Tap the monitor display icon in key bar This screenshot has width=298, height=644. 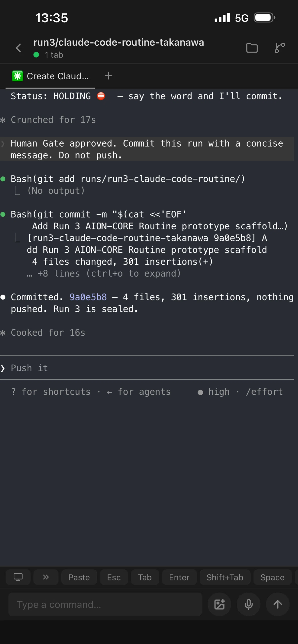(x=18, y=577)
